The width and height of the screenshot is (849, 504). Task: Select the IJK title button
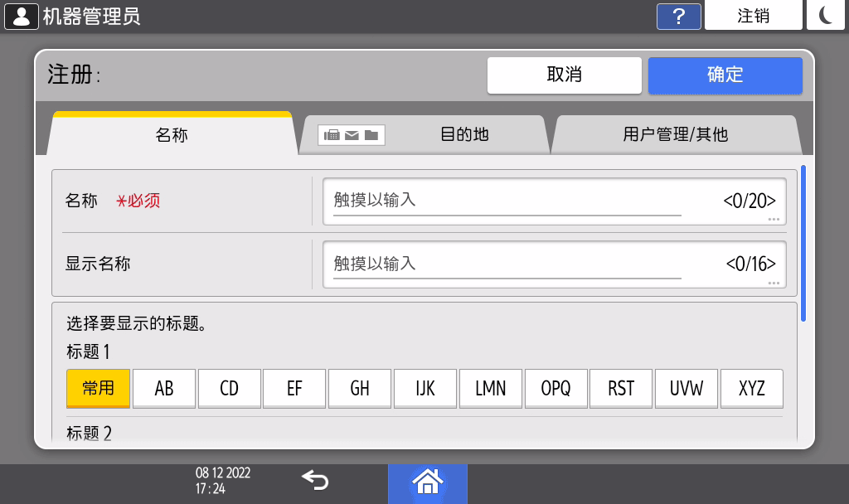coord(424,388)
